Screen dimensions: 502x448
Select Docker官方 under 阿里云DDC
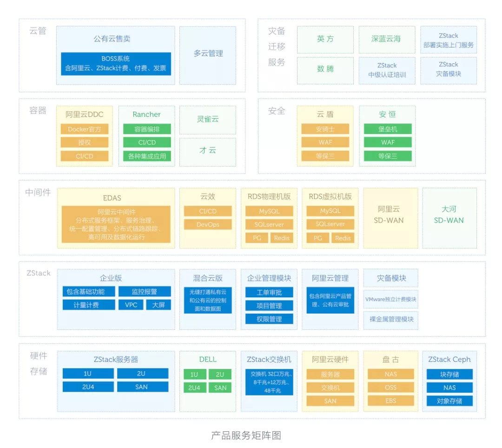click(x=85, y=129)
